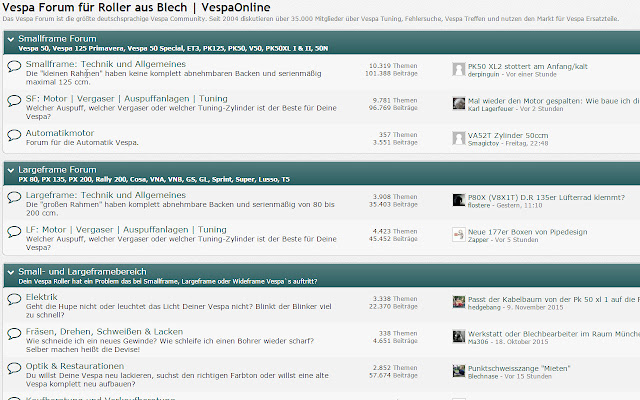Visit user profile Blechnase
The width and height of the screenshot is (640, 400).
click(x=483, y=376)
